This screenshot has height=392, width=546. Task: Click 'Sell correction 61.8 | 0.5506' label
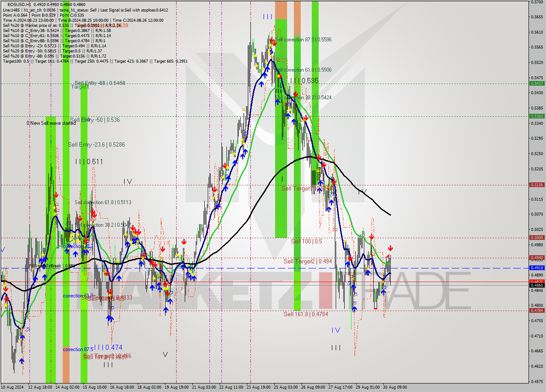[x=303, y=70]
